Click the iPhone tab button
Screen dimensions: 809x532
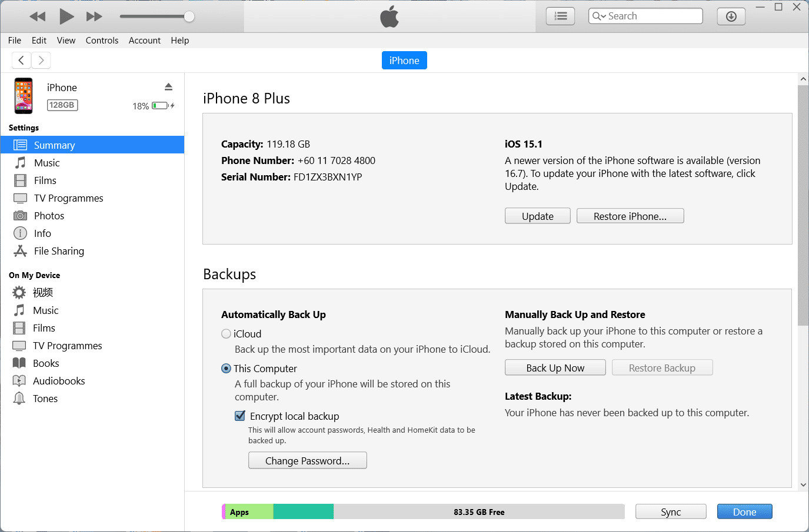coord(404,61)
